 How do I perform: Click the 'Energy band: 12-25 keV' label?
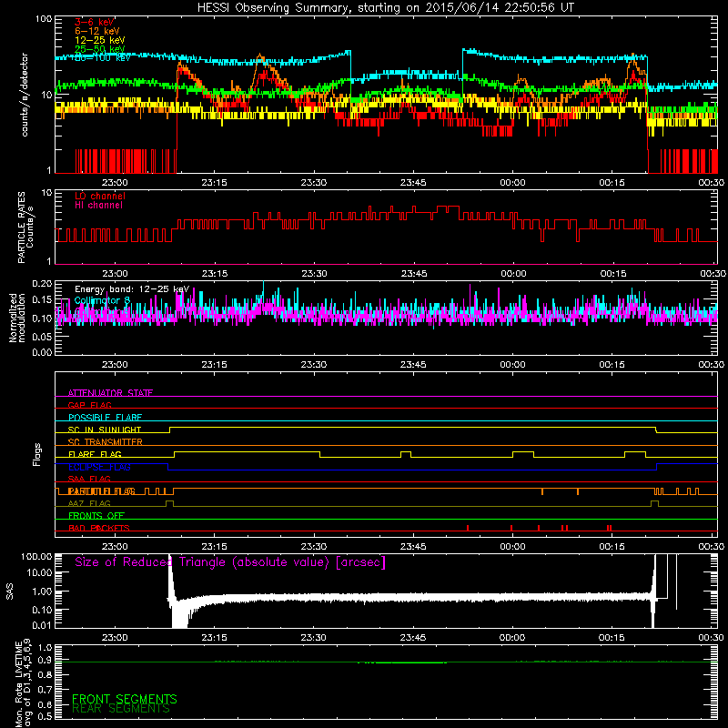click(x=132, y=289)
